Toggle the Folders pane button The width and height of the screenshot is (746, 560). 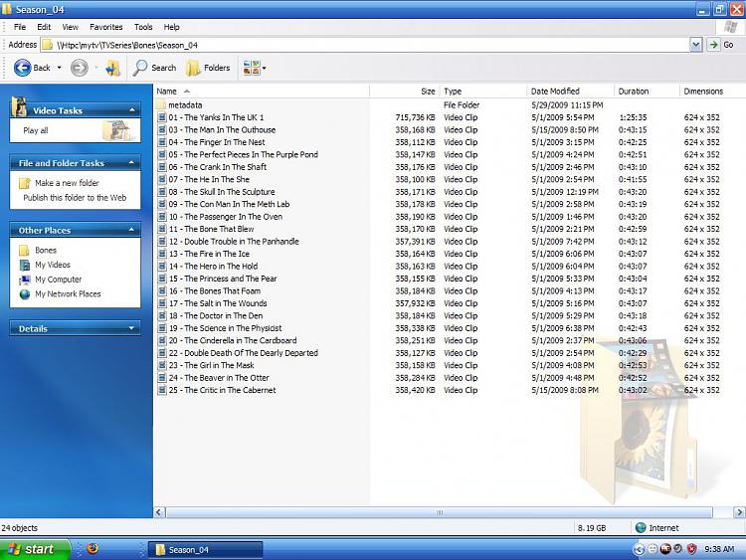tap(209, 68)
